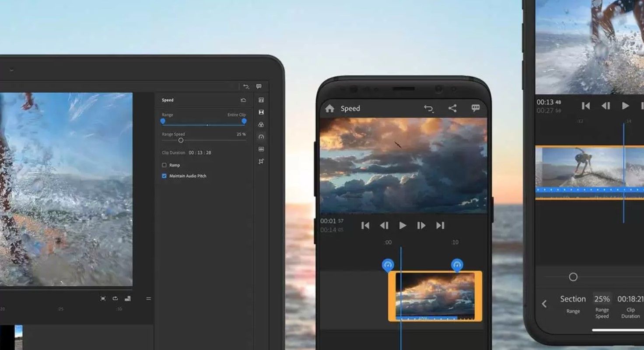Click the Speed title on center phone

click(350, 108)
